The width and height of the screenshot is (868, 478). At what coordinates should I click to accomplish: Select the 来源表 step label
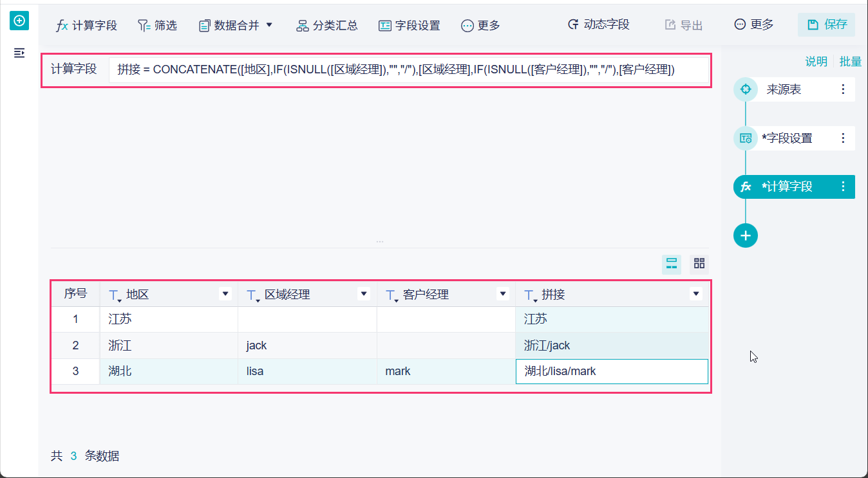784,89
